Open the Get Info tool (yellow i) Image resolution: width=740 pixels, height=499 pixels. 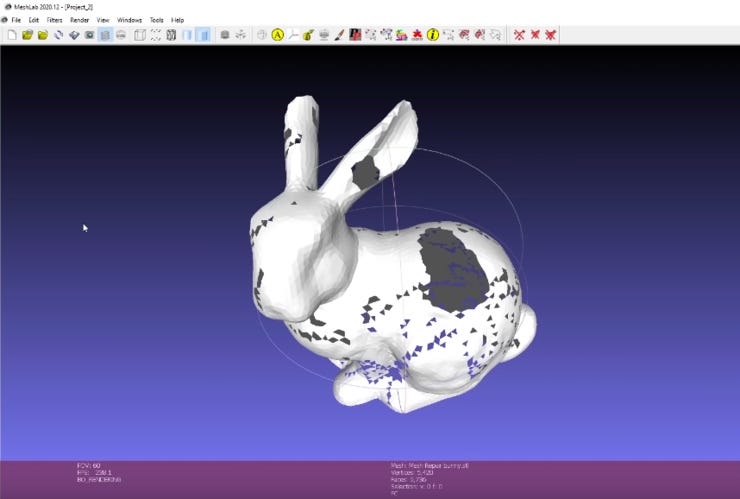(x=433, y=34)
